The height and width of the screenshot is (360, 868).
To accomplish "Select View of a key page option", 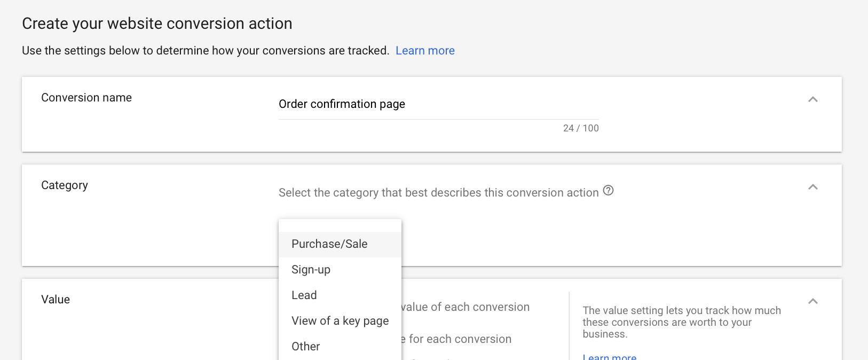I will coord(340,321).
